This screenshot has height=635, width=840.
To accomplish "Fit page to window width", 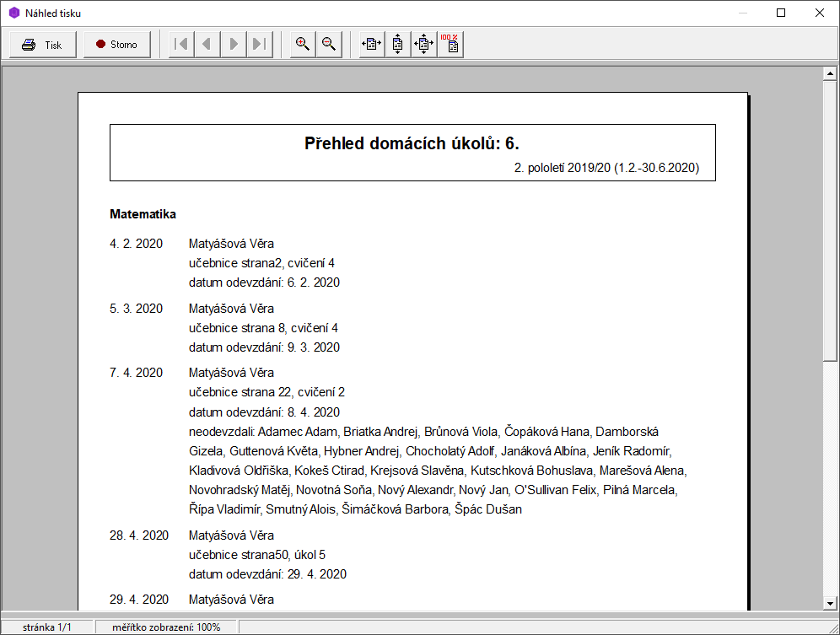I will pos(372,45).
